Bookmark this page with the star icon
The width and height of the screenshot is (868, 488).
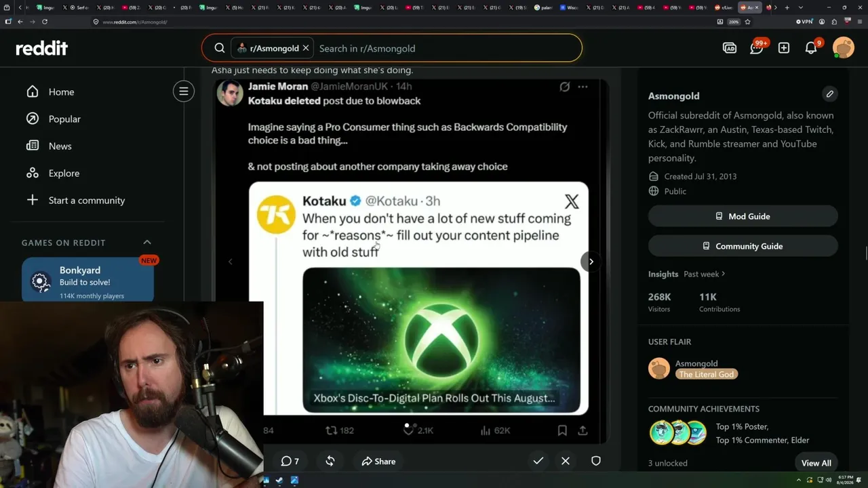point(747,22)
